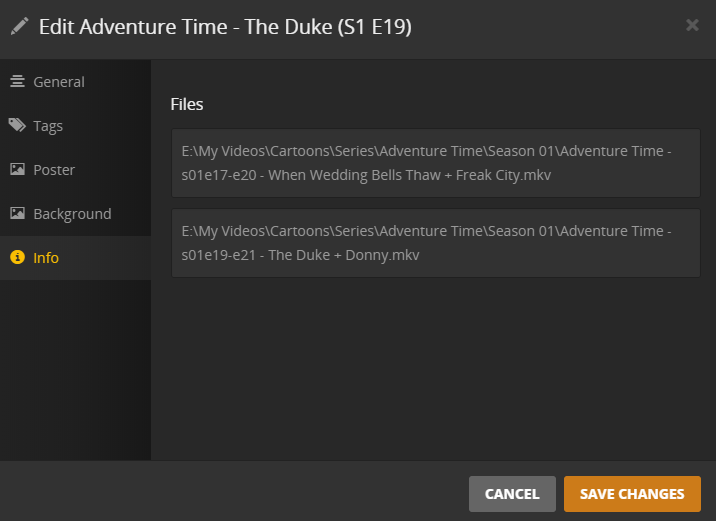Click the Duke + Donny file path box
Screen dimensions: 716x521
coord(435,243)
